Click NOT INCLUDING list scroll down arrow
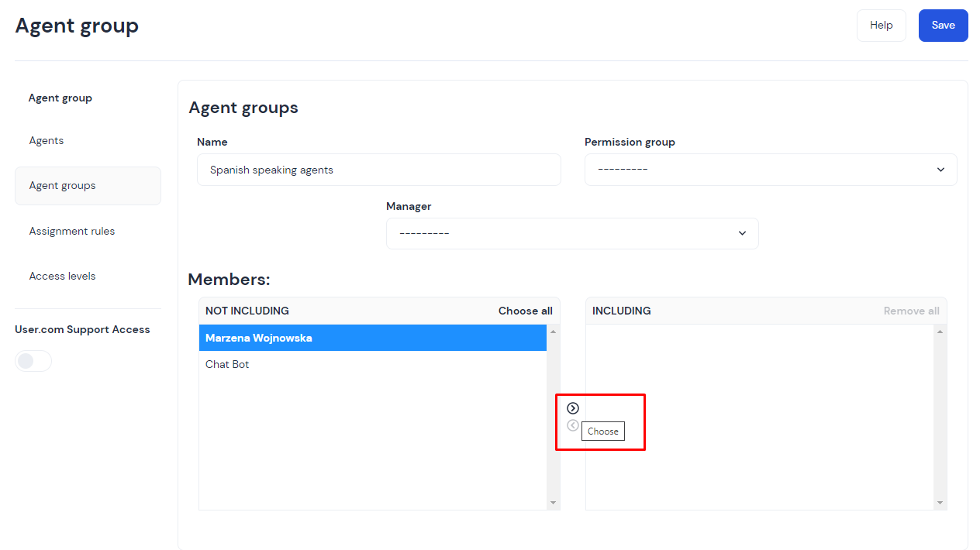 pyautogui.click(x=553, y=503)
